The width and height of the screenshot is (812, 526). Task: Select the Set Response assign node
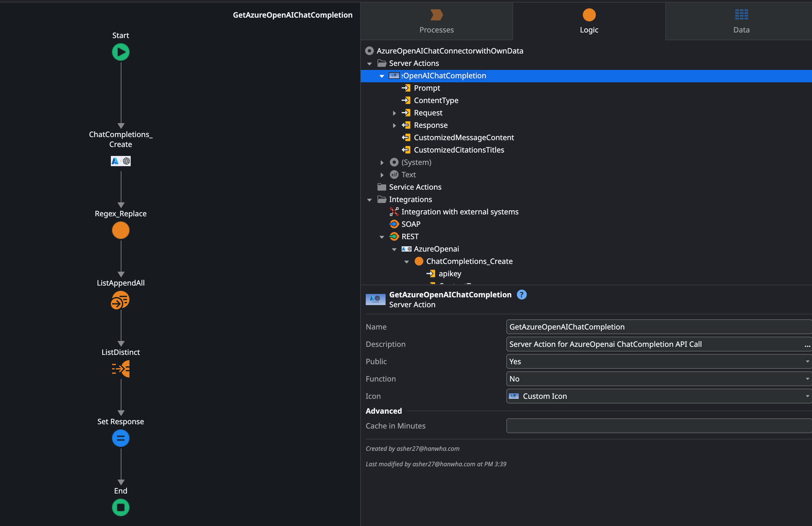(x=121, y=438)
